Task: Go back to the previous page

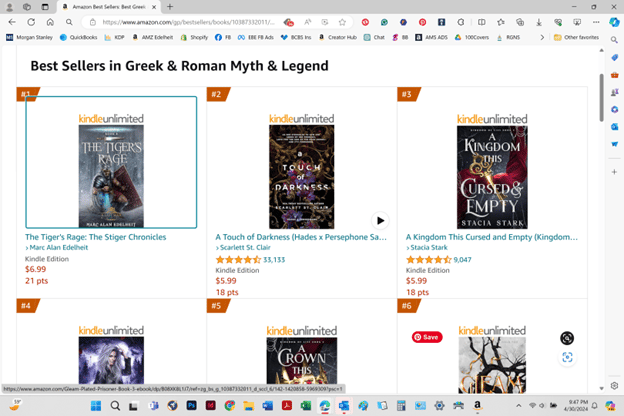Action: 12,22
